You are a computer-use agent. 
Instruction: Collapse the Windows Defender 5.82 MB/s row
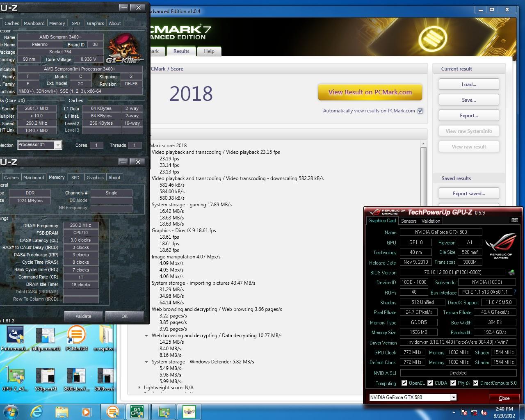click(146, 362)
